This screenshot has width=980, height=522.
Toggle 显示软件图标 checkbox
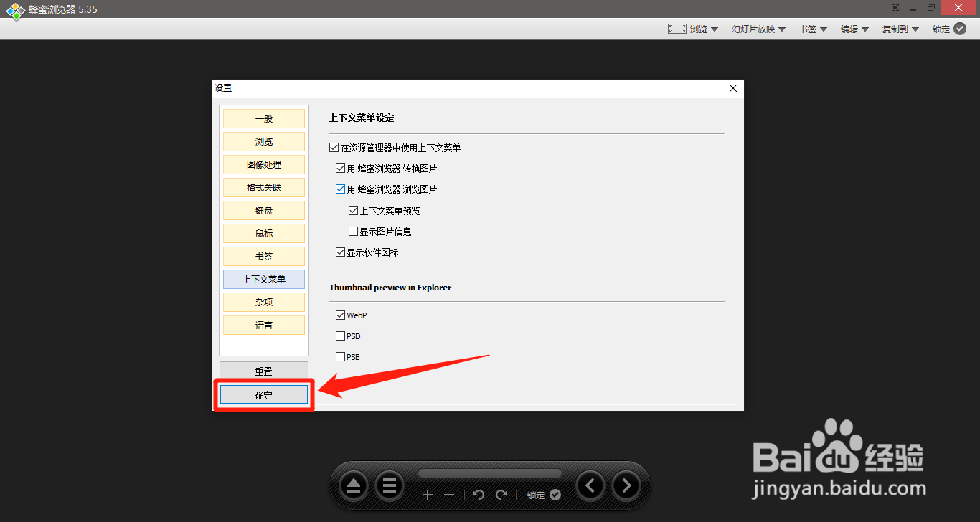point(340,252)
